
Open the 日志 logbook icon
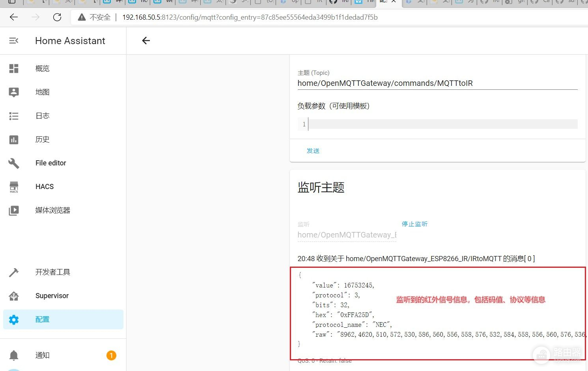coord(14,116)
